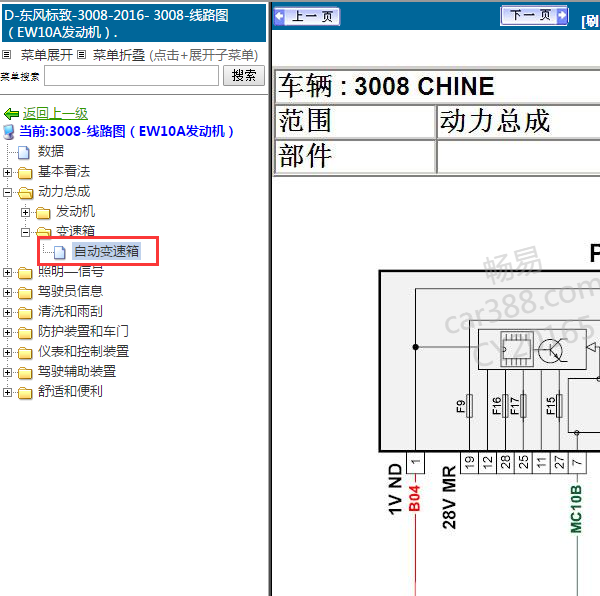Click the F15 fuse symbol in diagram
The height and width of the screenshot is (596, 600).
559,406
